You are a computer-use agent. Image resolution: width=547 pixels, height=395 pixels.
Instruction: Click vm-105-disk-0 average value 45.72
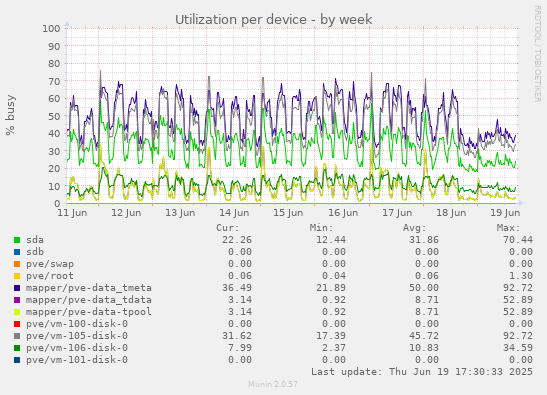pyautogui.click(x=424, y=336)
